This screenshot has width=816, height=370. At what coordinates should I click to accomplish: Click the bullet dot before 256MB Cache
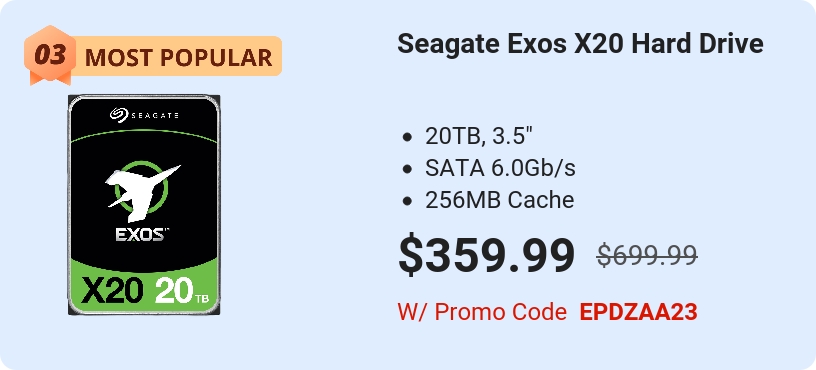pos(407,201)
